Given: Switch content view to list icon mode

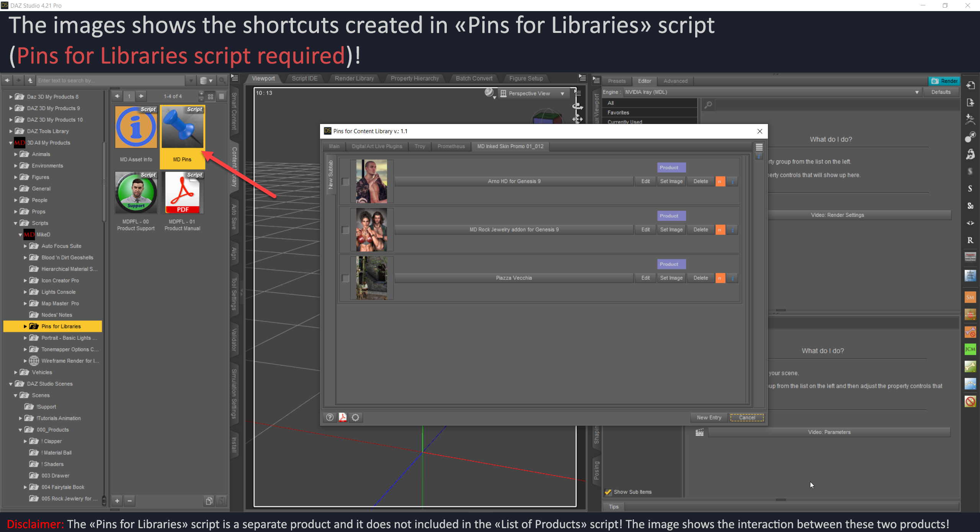Looking at the screenshot, I should click(221, 96).
